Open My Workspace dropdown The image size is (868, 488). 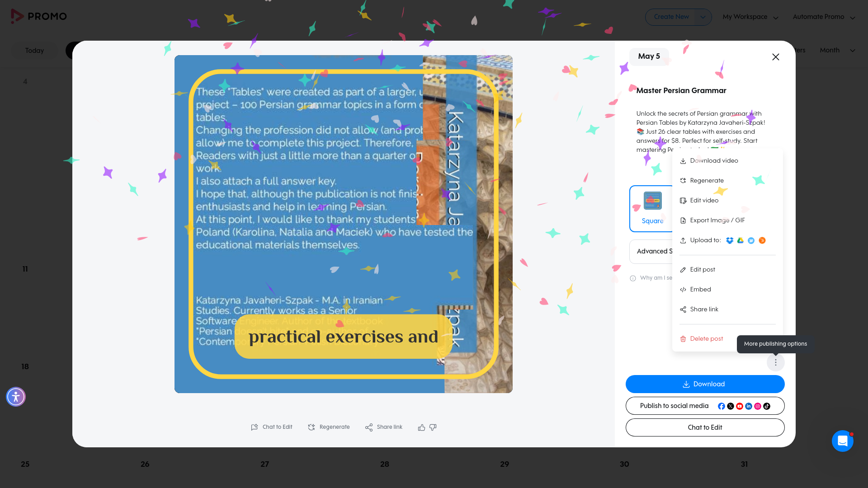coord(750,17)
